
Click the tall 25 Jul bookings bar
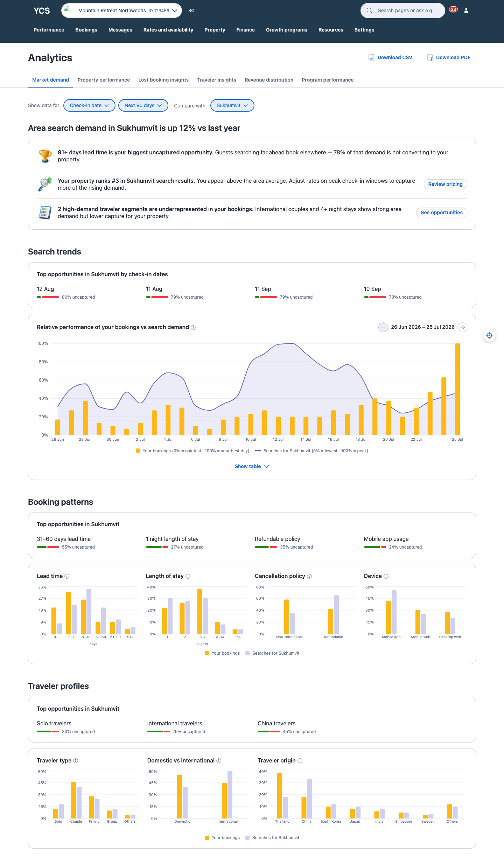point(457,389)
